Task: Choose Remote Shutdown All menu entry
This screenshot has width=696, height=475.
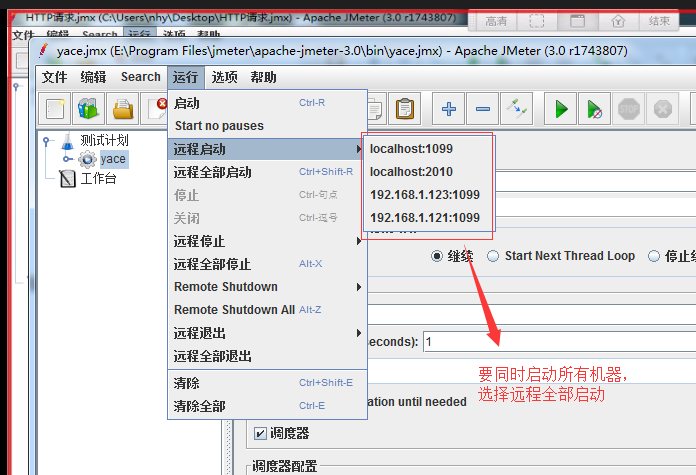Action: [x=268, y=310]
